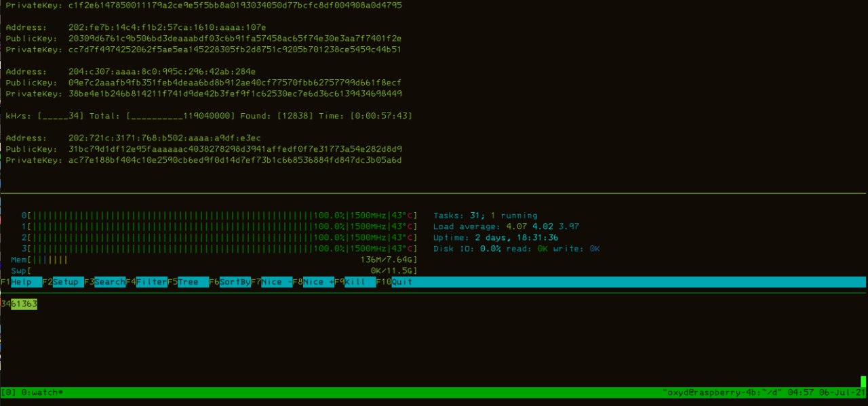Screen dimensions: 868x406
Task: Click the 1500MHz frequency on CPU 3 row
Action: tap(368, 249)
